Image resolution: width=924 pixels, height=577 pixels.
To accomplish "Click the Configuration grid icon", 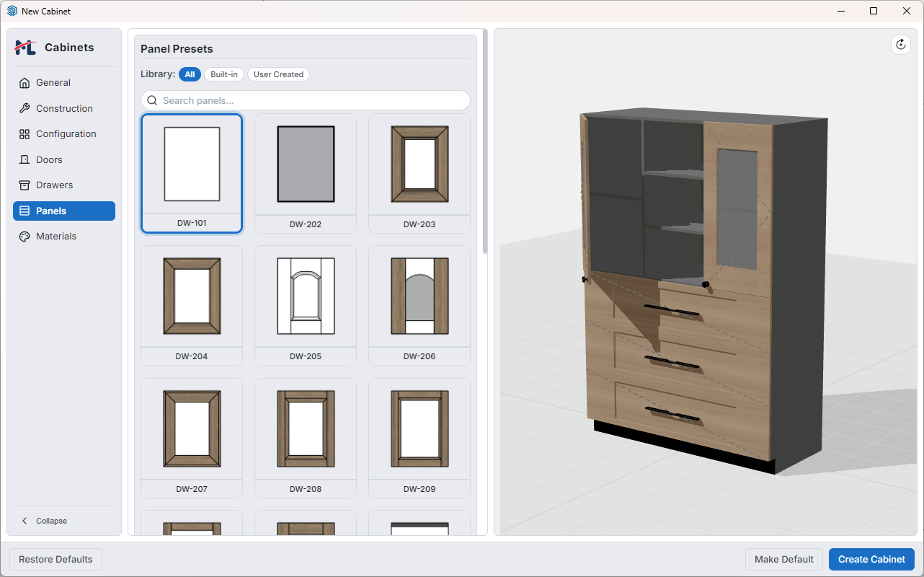I will tap(25, 134).
